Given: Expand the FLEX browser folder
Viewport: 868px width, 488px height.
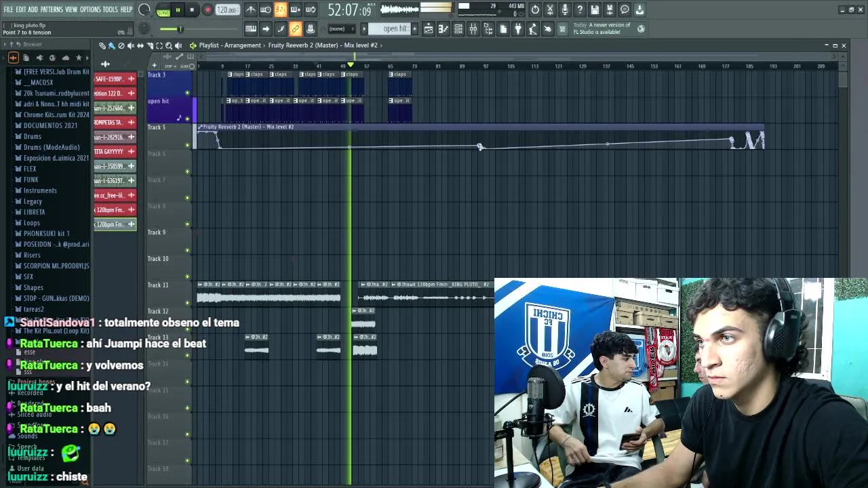Looking at the screenshot, I should pyautogui.click(x=30, y=169).
